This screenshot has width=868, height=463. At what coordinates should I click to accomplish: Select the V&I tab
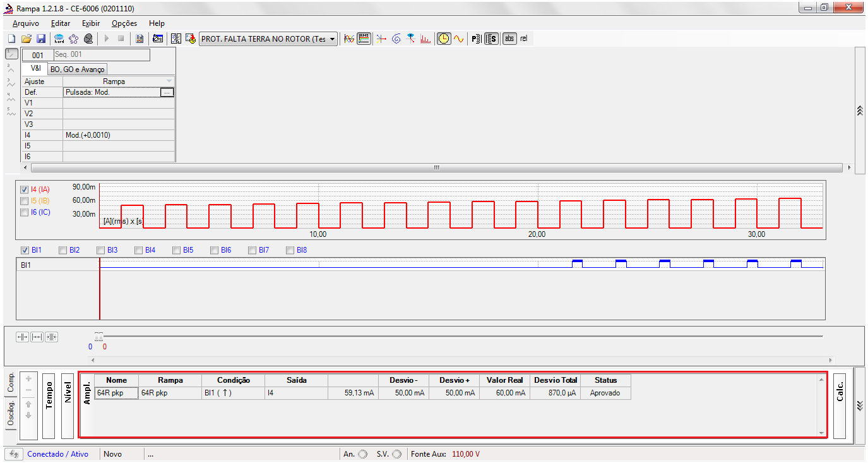pos(36,68)
